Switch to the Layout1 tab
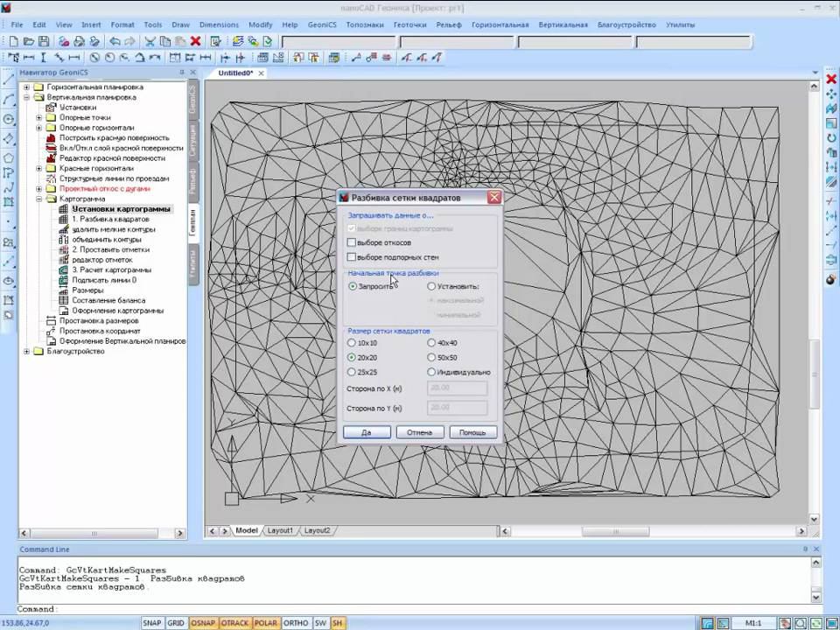The image size is (840, 630). click(280, 530)
